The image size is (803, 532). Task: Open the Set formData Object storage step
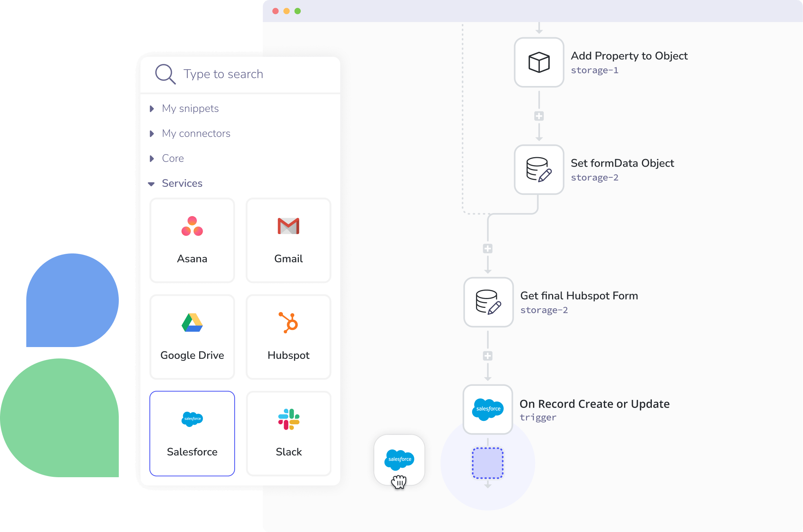tap(539, 170)
